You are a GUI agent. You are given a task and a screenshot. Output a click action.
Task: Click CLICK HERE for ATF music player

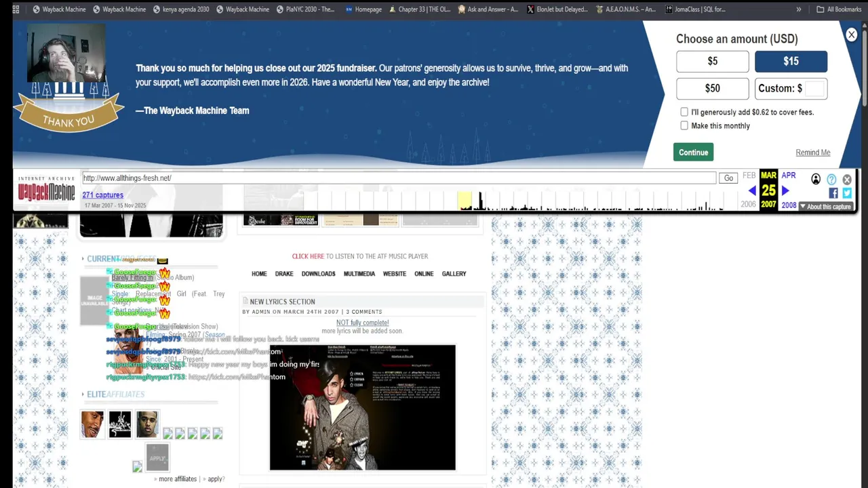(308, 256)
